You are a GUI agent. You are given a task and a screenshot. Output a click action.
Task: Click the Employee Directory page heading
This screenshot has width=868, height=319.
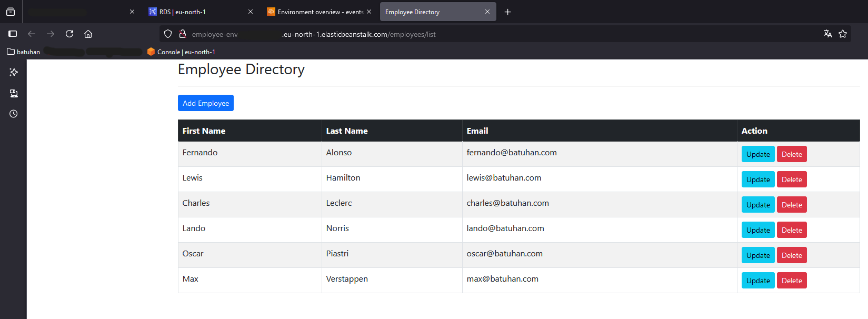tap(241, 69)
